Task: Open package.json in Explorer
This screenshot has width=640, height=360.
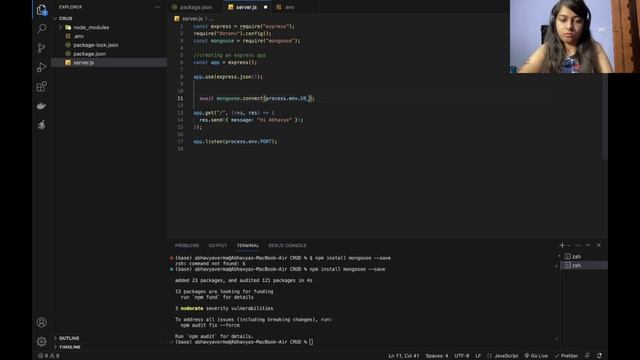Action: (x=109, y=53)
